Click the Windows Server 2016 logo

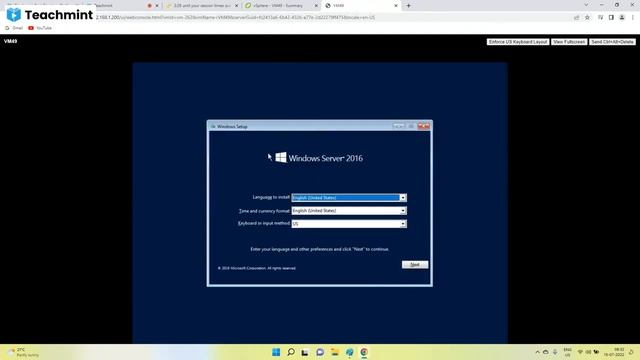tap(319, 158)
